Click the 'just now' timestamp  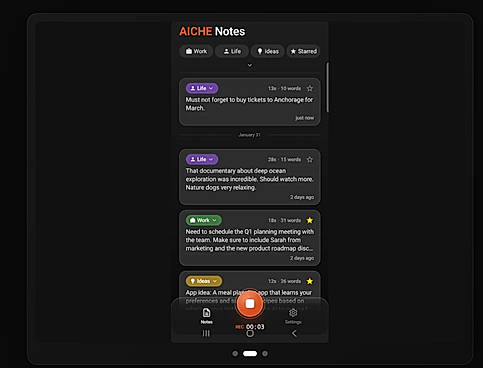point(305,118)
